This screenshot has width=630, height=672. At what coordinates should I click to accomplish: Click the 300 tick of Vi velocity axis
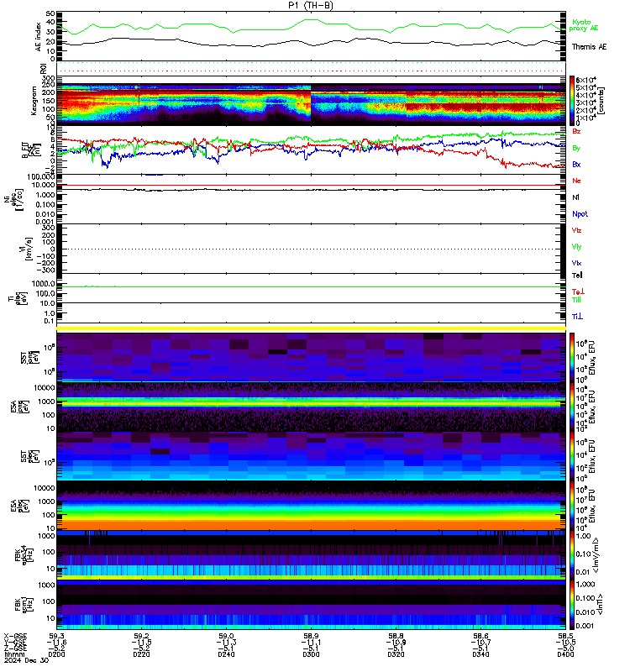click(48, 228)
